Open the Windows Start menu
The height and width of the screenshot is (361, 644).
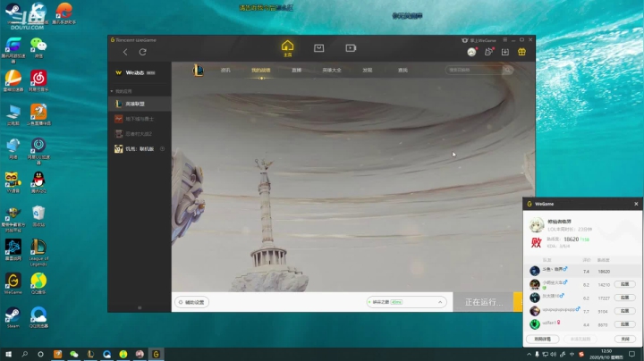(8, 354)
